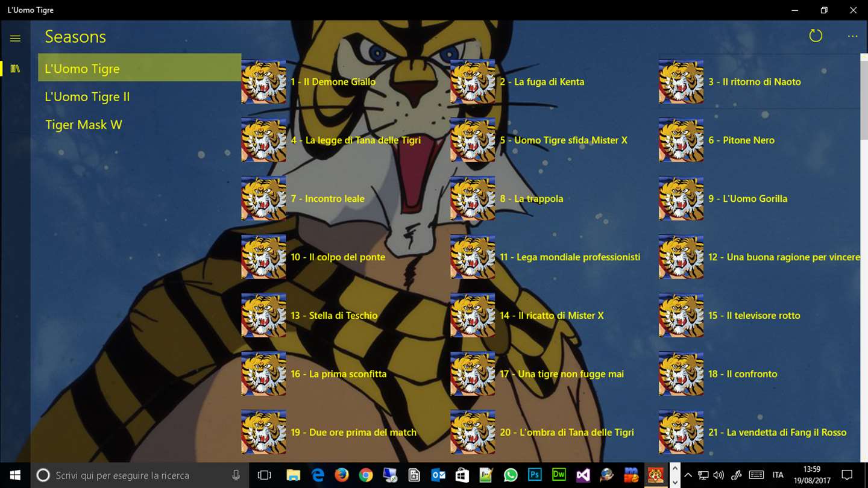Open the clock showing 13:59
This screenshot has height=488, width=868.
point(812,475)
